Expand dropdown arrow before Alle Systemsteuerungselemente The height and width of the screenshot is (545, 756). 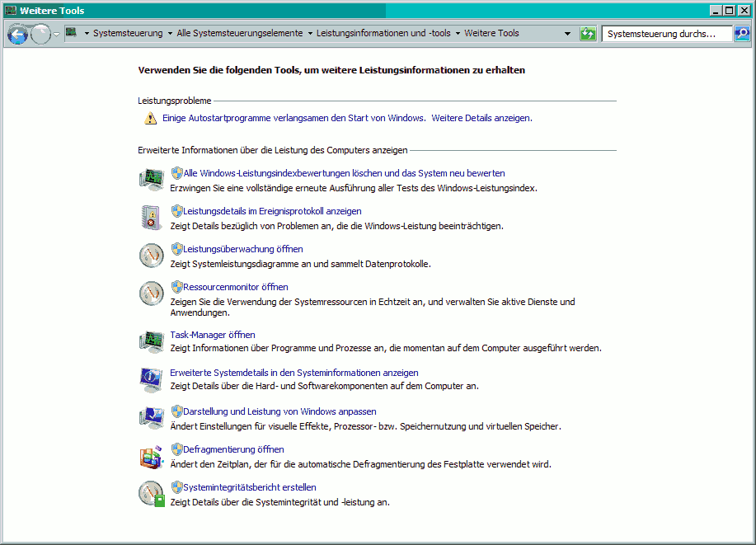(170, 33)
